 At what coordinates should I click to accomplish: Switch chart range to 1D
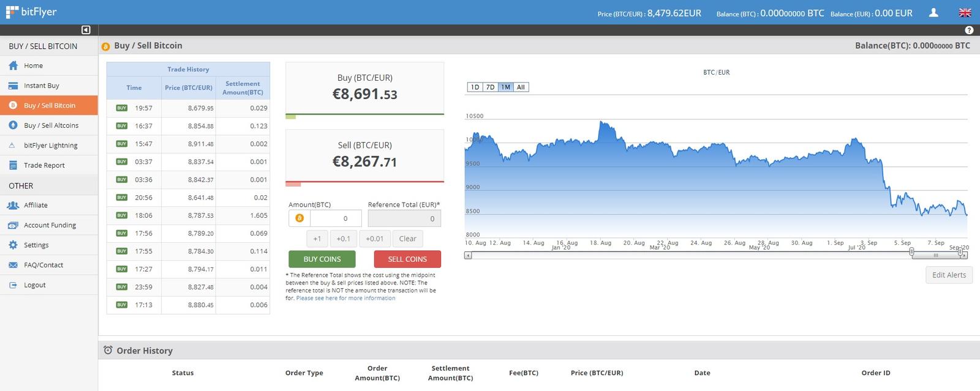pyautogui.click(x=475, y=88)
